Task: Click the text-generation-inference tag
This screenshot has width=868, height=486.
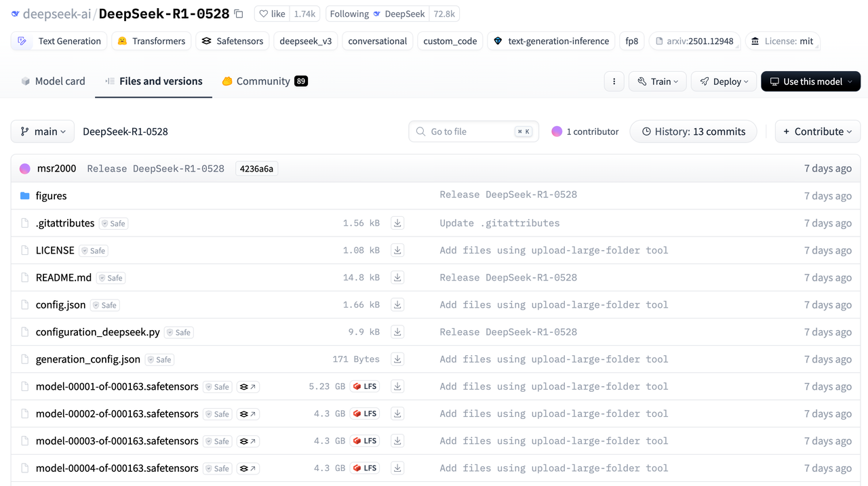Action: pos(551,41)
